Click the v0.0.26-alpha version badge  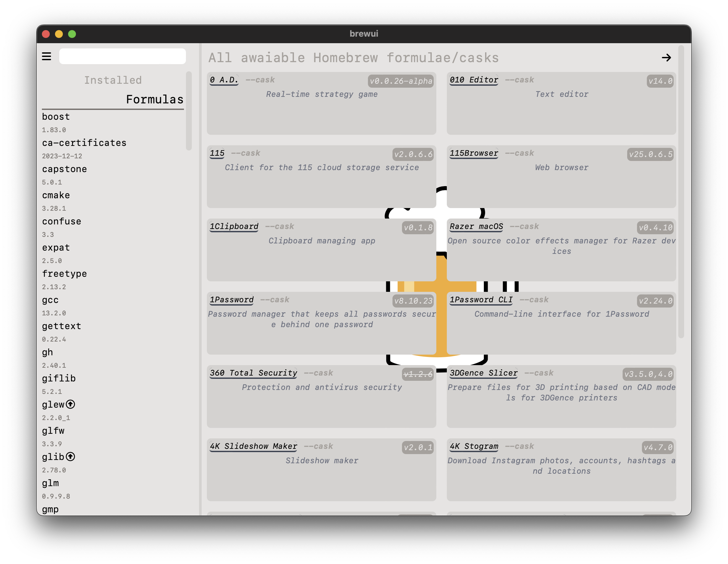[401, 81]
